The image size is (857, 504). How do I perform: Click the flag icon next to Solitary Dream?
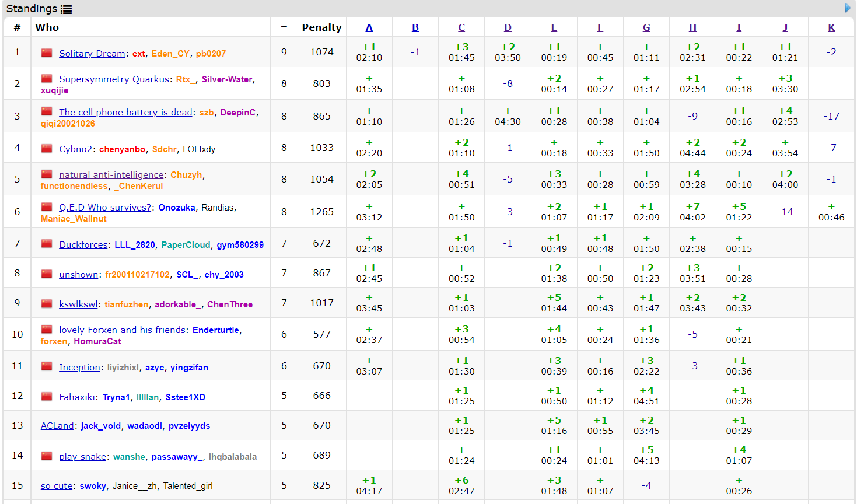(x=47, y=53)
